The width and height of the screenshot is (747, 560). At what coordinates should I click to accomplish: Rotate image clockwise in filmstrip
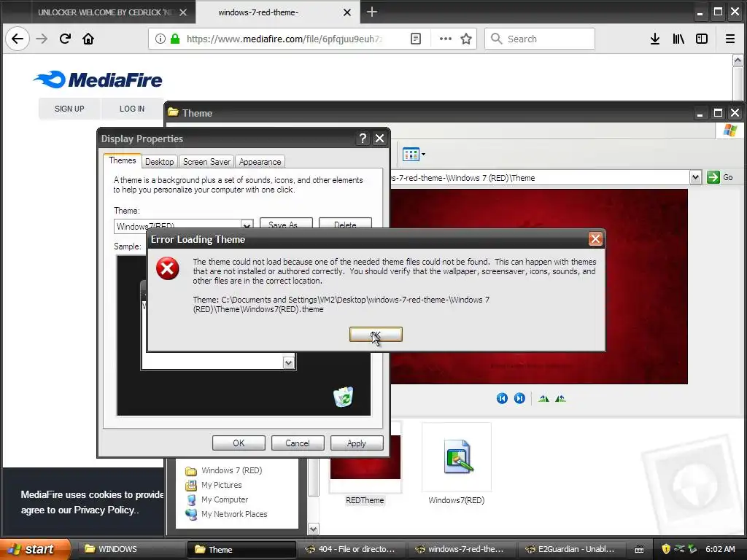(x=543, y=398)
